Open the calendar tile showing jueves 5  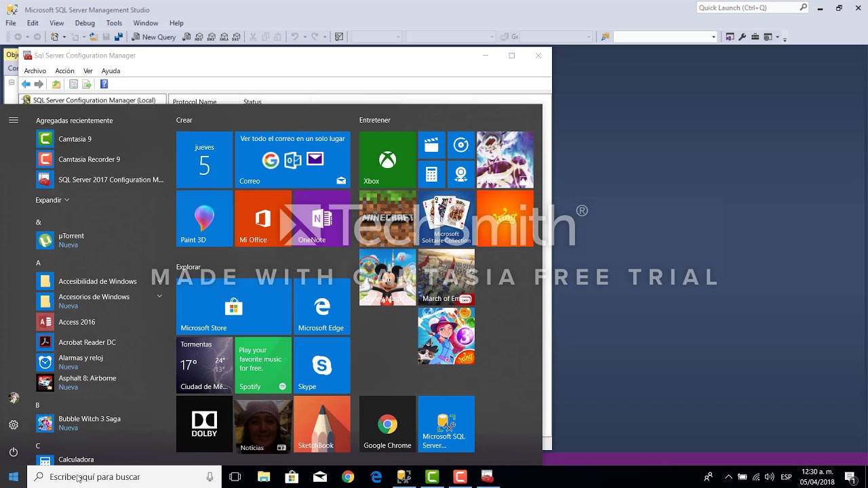tap(204, 160)
